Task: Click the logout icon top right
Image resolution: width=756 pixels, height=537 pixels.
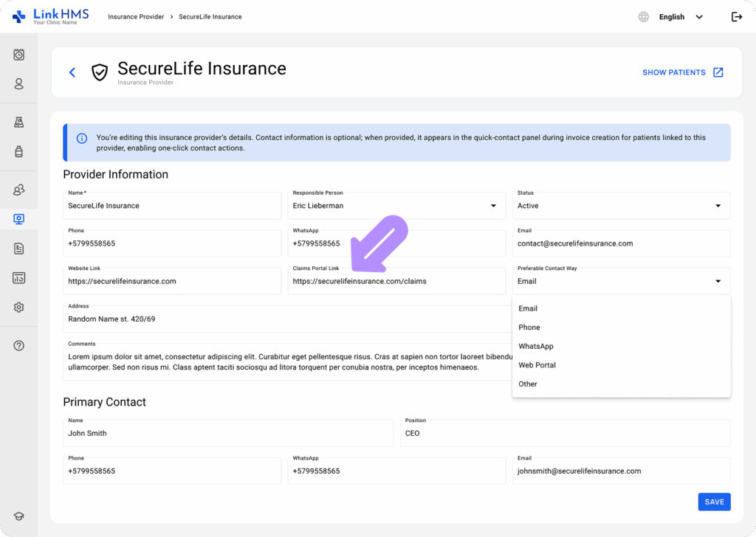Action: point(737,16)
